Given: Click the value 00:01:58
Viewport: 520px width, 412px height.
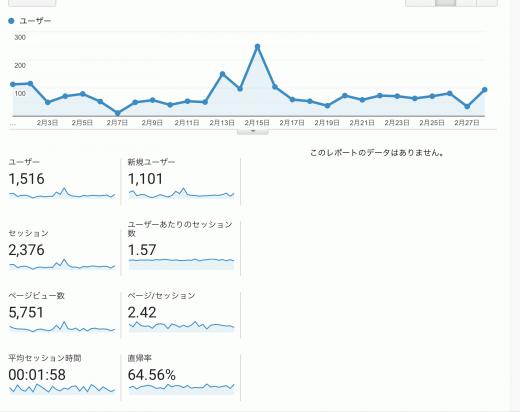Looking at the screenshot, I should click(x=37, y=375).
